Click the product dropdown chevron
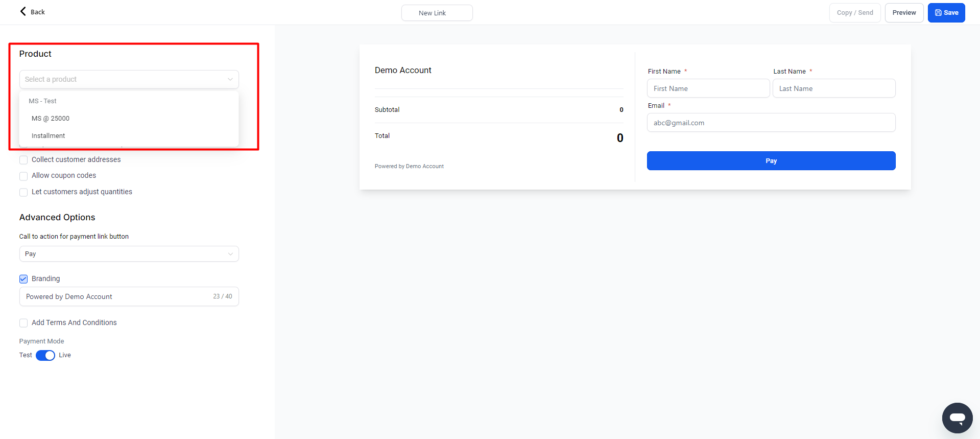 coord(230,79)
